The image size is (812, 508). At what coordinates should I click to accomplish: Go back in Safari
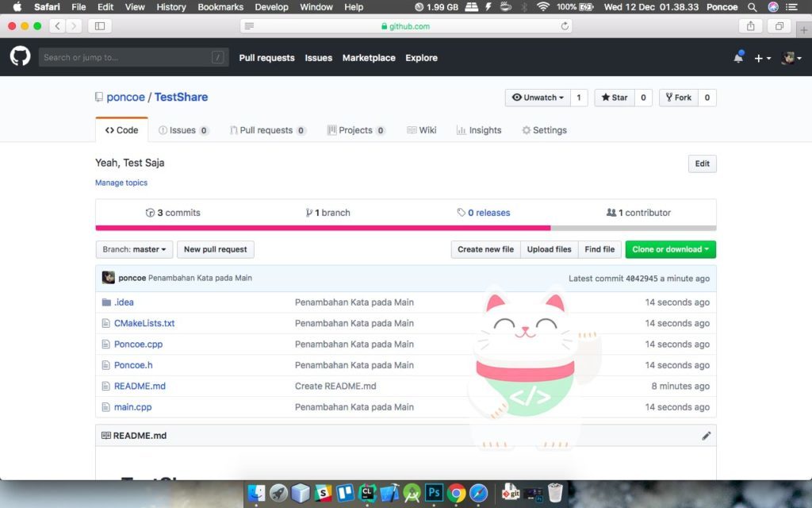tap(57, 26)
